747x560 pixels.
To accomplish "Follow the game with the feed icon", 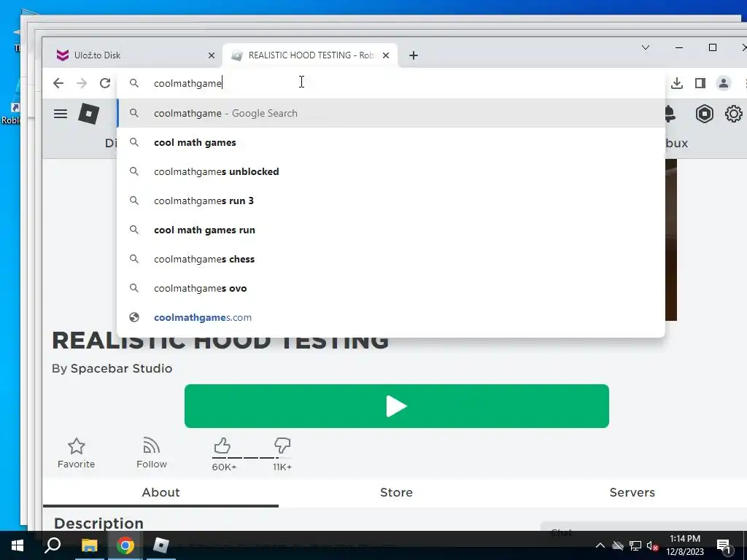I will click(x=152, y=453).
